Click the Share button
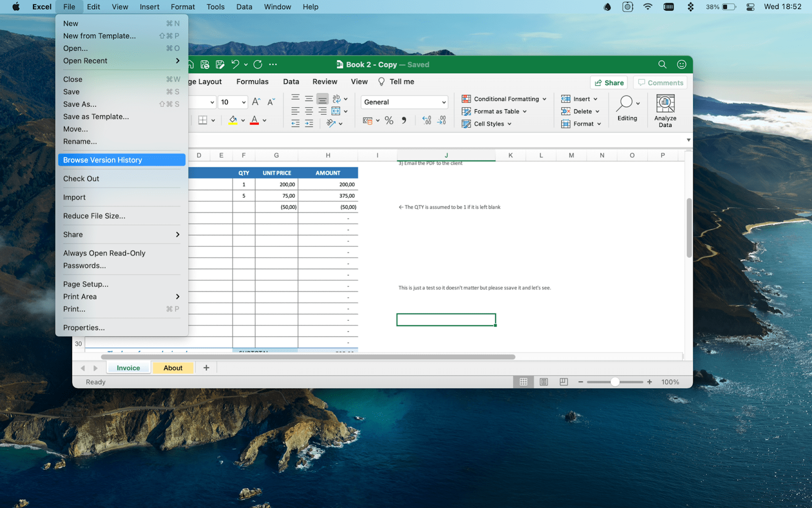Screen dimensions: 812x508 (x=608, y=82)
